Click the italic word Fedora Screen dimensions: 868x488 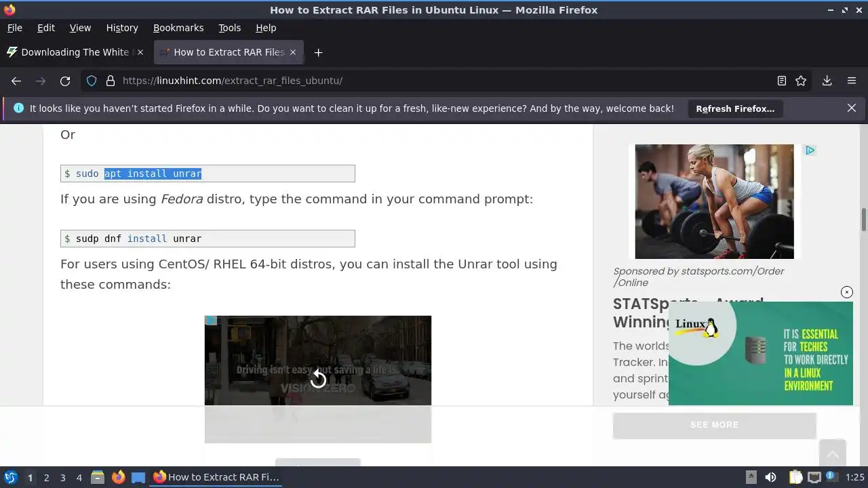[182, 199]
